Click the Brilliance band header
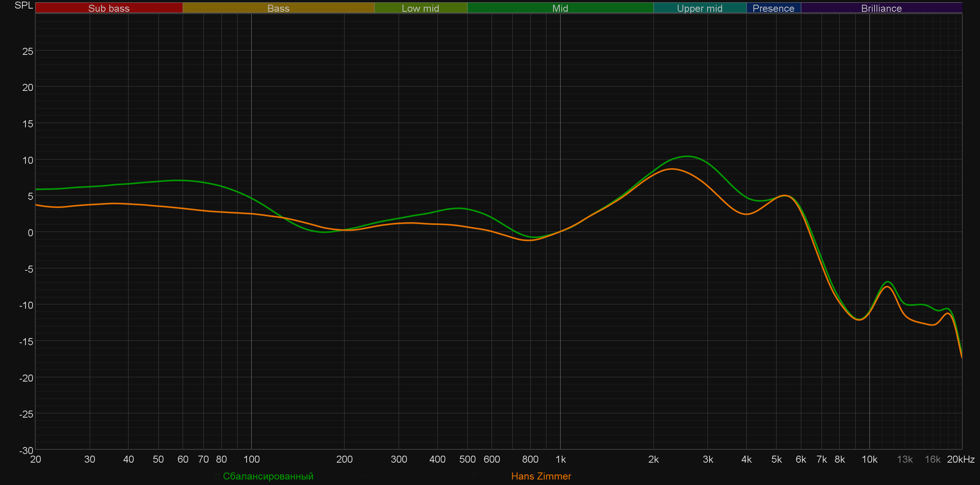Image resolution: width=980 pixels, height=485 pixels. pos(881,8)
